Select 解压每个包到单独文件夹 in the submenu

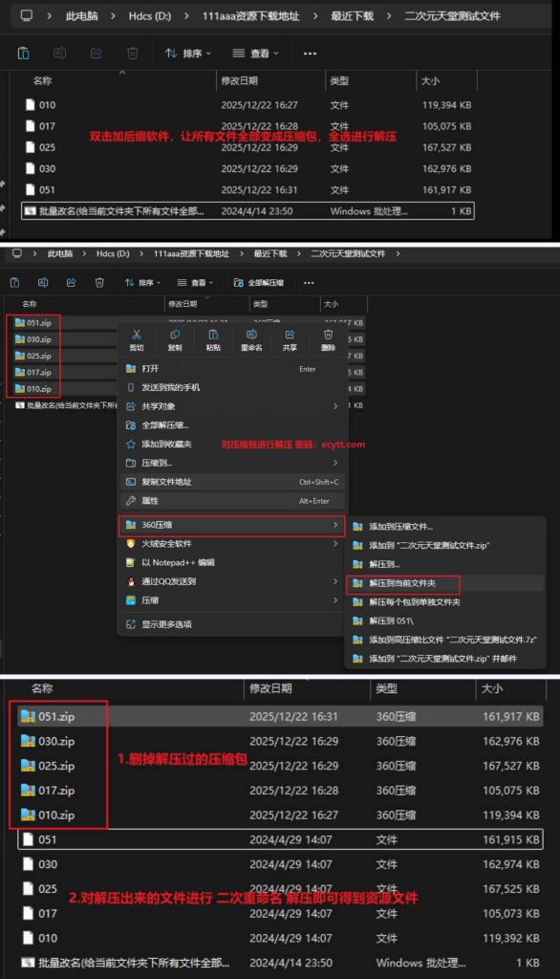(x=445, y=602)
